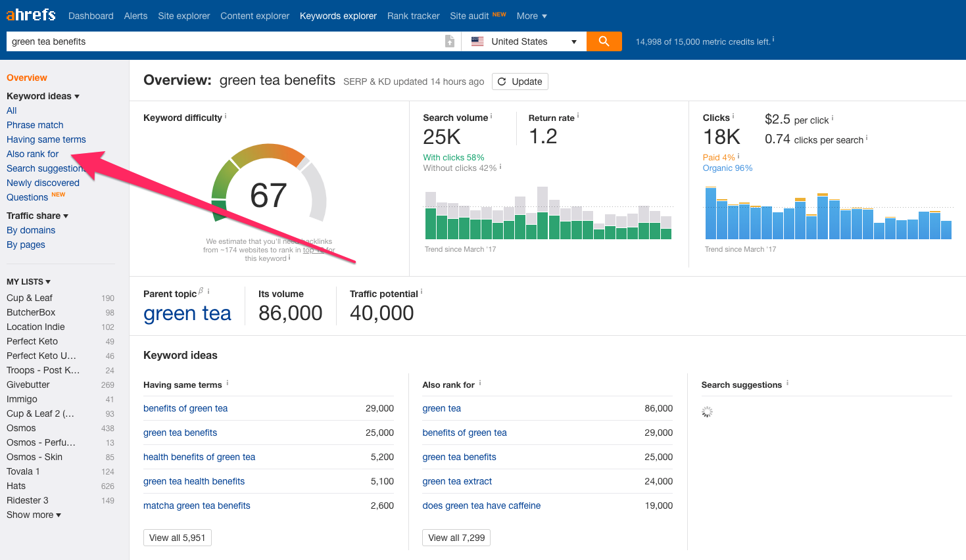The image size is (966, 560).
Task: Open Rank tracker
Action: (x=413, y=16)
